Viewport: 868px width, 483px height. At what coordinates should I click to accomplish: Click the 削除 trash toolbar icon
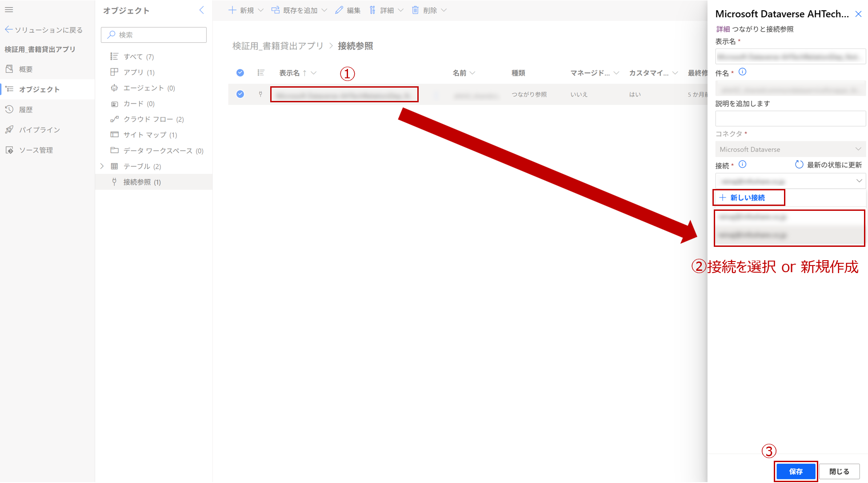pyautogui.click(x=415, y=10)
